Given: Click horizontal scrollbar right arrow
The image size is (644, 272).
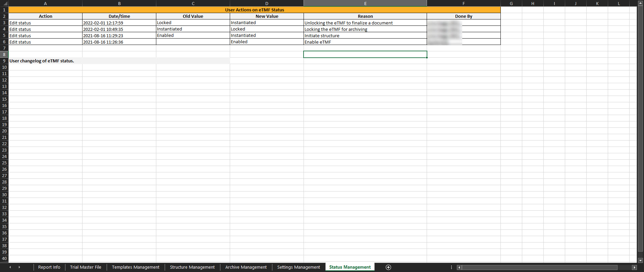Looking at the screenshot, I should (634, 267).
